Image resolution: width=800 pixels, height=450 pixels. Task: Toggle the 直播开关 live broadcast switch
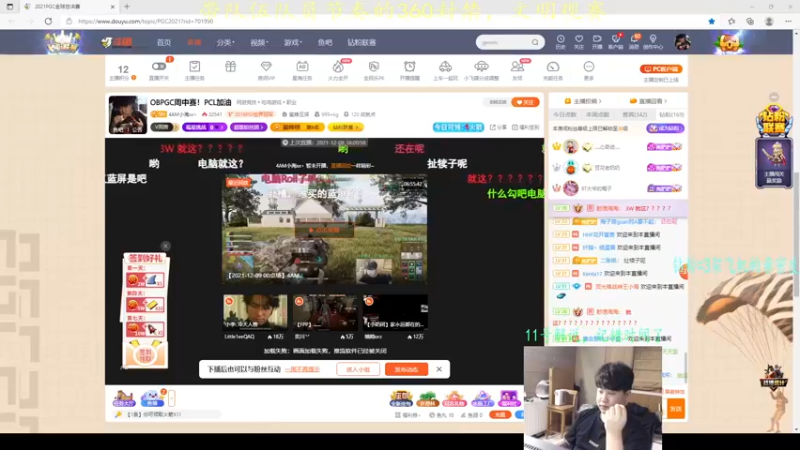coord(159,66)
